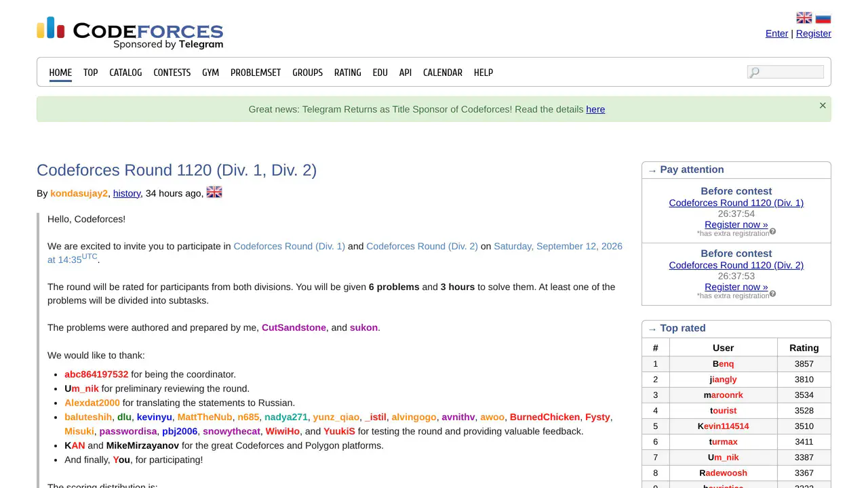Click the Top rated panel header
Viewport: 868px width, 488px height.
[736, 329]
